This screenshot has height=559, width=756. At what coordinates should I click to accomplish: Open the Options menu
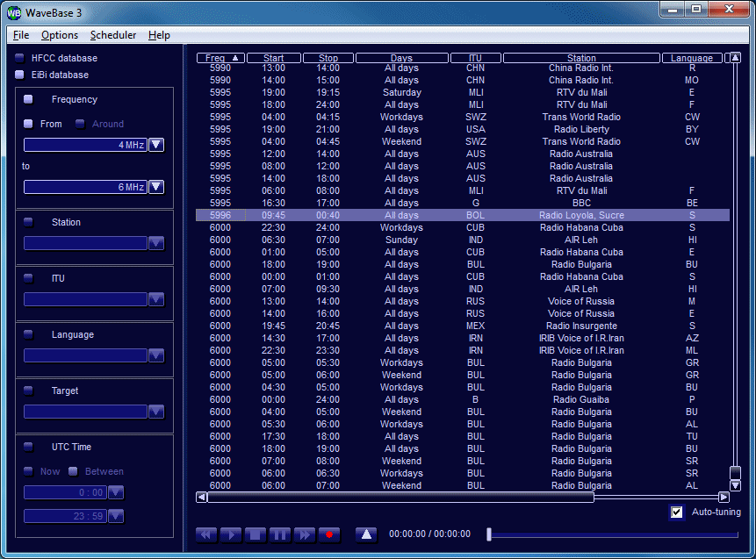point(60,35)
